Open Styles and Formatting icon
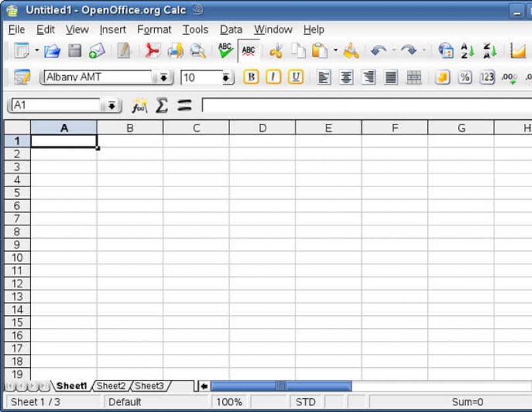The height and width of the screenshot is (412, 532). pyautogui.click(x=22, y=77)
